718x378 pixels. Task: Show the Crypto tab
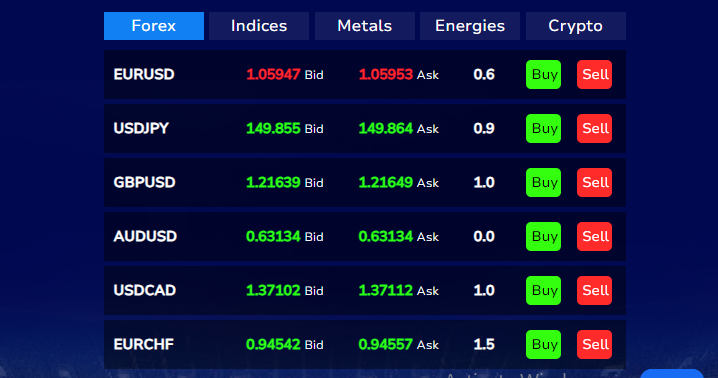576,26
